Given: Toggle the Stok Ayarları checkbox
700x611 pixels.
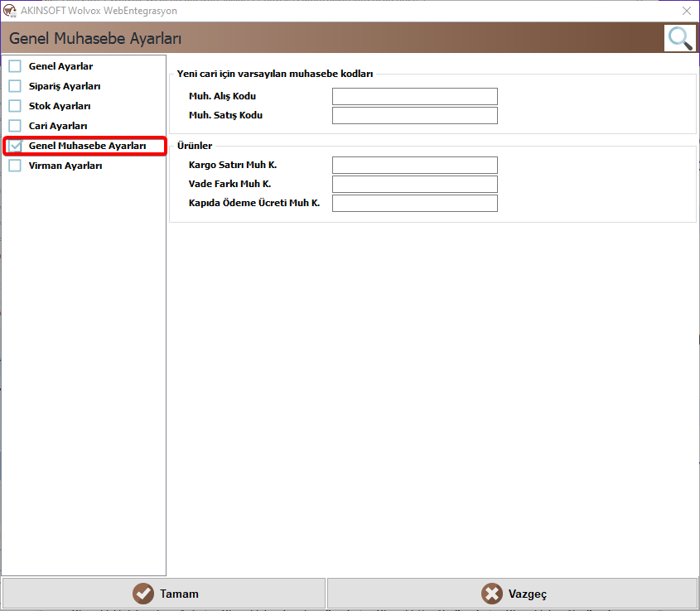Looking at the screenshot, I should (15, 106).
